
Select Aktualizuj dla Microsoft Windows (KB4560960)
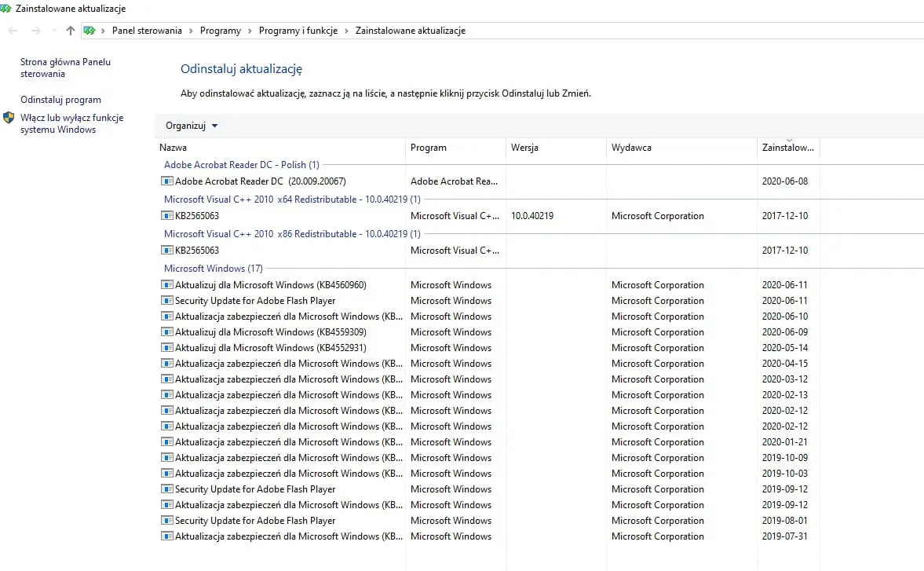(x=271, y=284)
